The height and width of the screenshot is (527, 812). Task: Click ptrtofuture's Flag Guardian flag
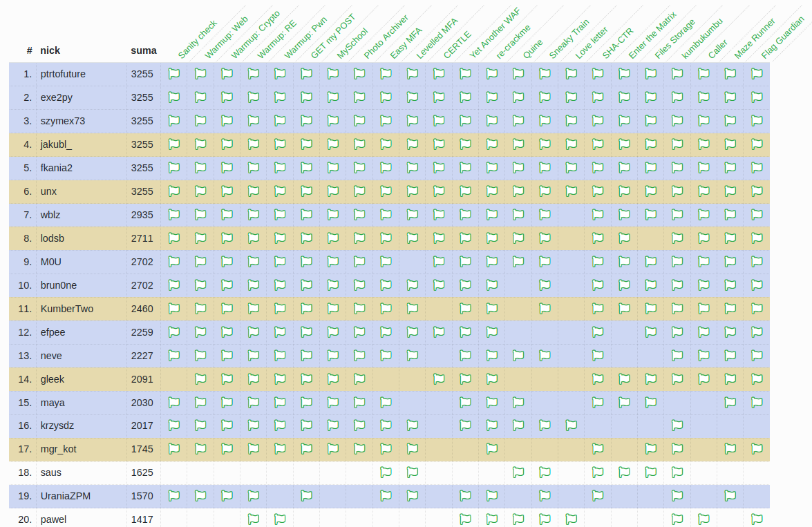[x=757, y=74]
